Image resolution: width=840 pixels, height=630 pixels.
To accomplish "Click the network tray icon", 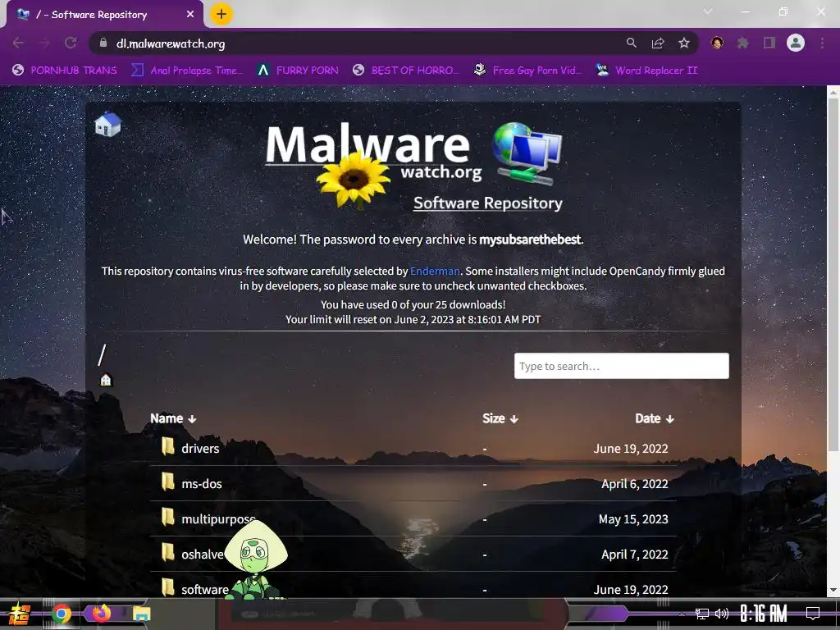I will coord(702,614).
